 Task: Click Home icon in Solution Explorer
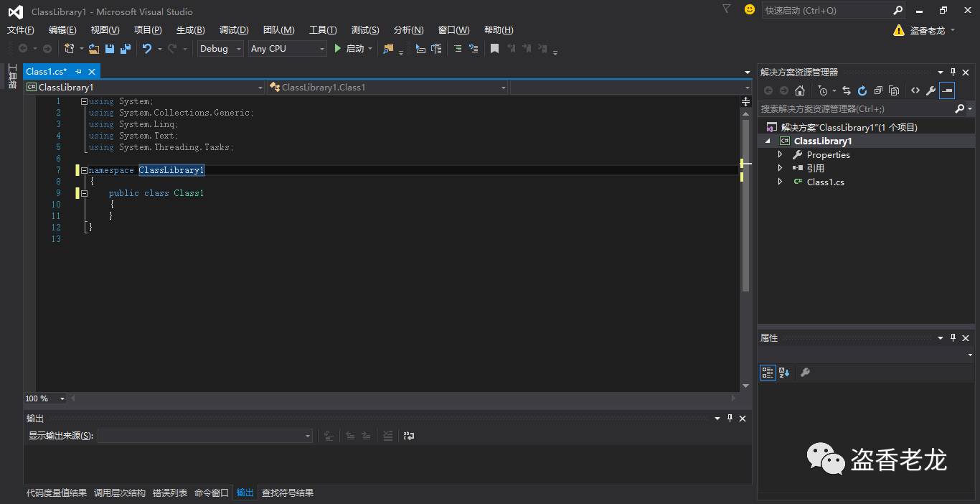[x=800, y=90]
